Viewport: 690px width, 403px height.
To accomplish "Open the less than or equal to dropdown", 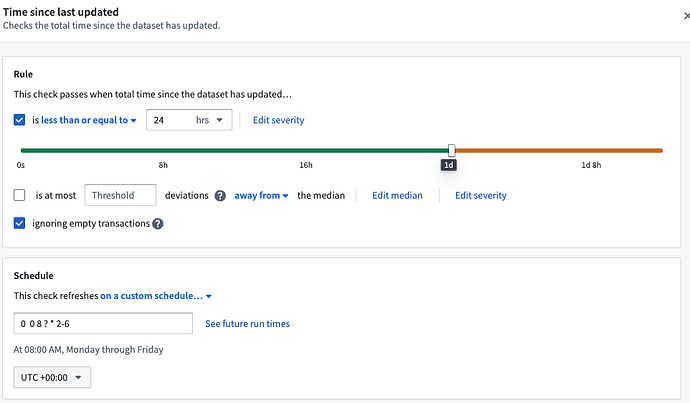I will pos(89,120).
